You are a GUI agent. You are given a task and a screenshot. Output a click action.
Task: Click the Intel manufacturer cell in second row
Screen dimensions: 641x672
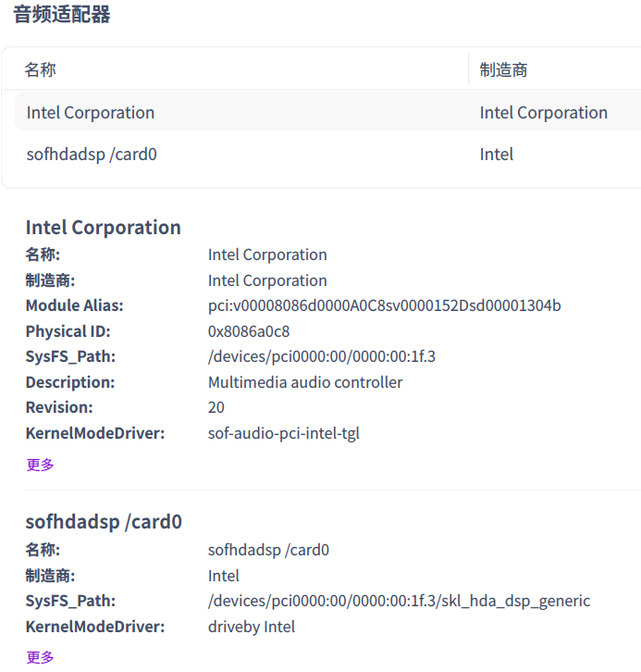pos(497,155)
